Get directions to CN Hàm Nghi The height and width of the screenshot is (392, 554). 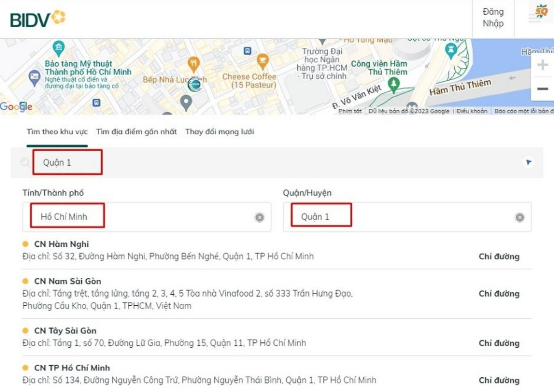499,256
